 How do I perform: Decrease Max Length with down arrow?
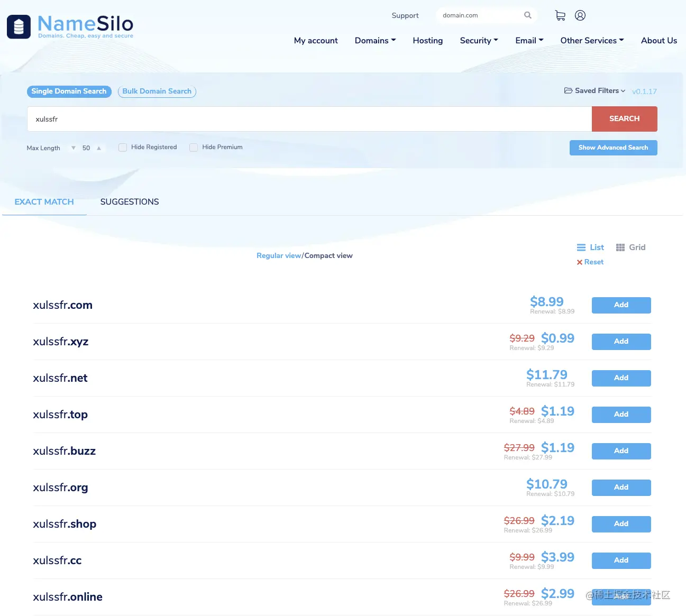[74, 148]
